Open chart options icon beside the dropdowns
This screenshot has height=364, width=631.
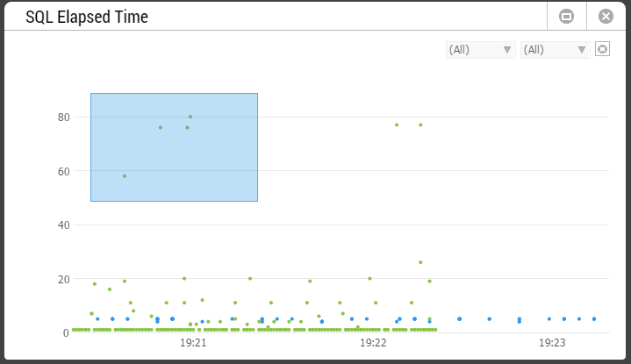point(602,49)
